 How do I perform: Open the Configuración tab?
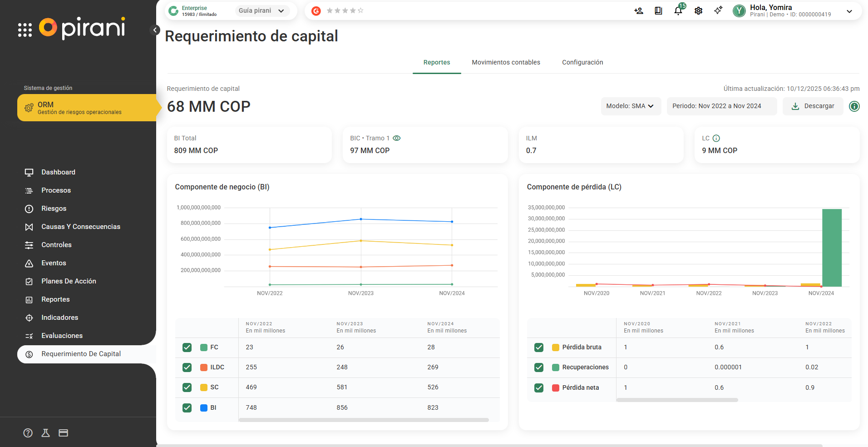click(x=582, y=63)
